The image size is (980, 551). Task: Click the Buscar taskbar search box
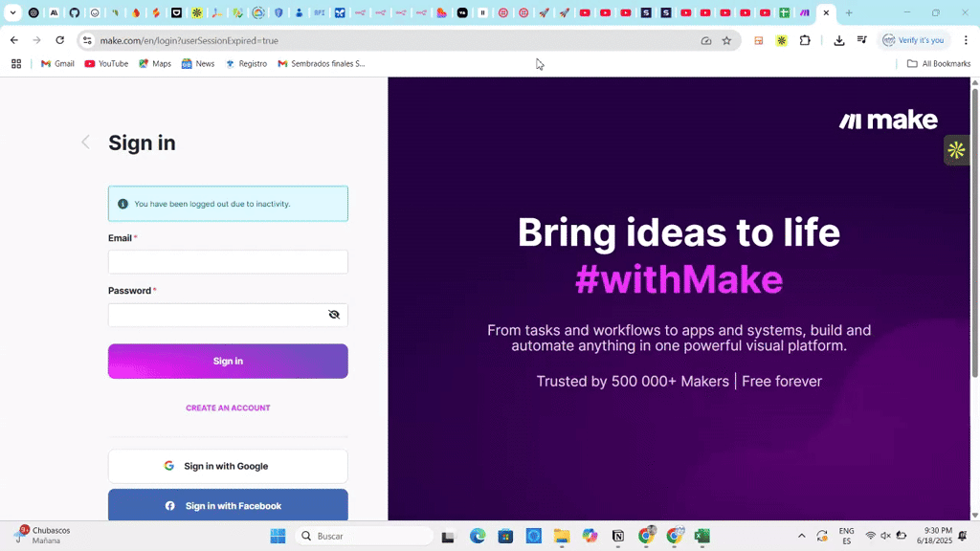pyautogui.click(x=365, y=536)
